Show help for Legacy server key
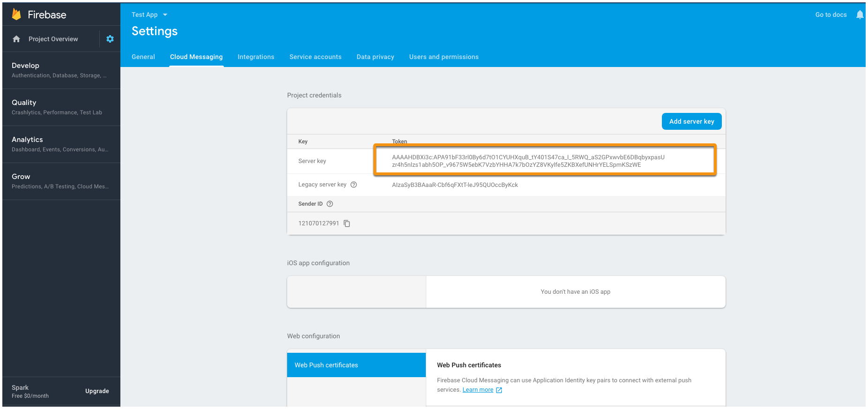The width and height of the screenshot is (868, 409). click(354, 185)
